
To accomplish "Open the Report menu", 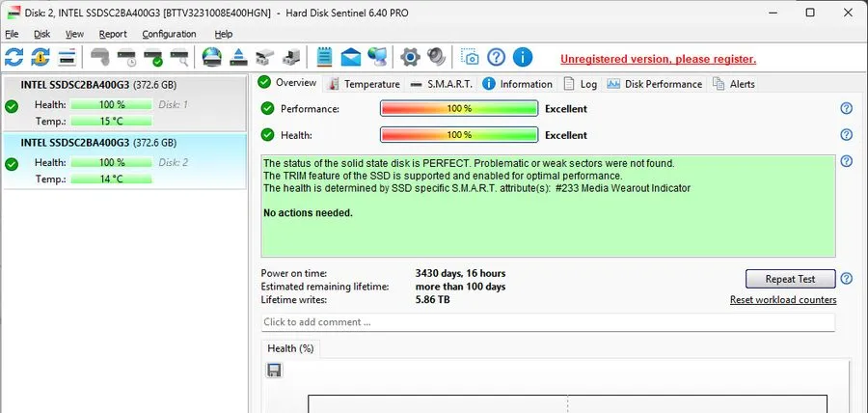I will [113, 35].
